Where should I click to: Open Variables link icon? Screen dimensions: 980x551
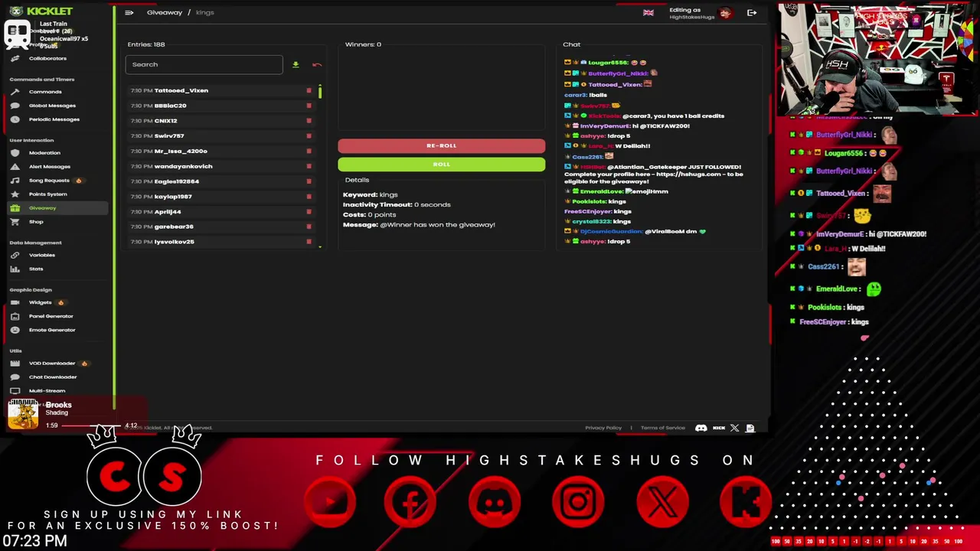click(15, 255)
